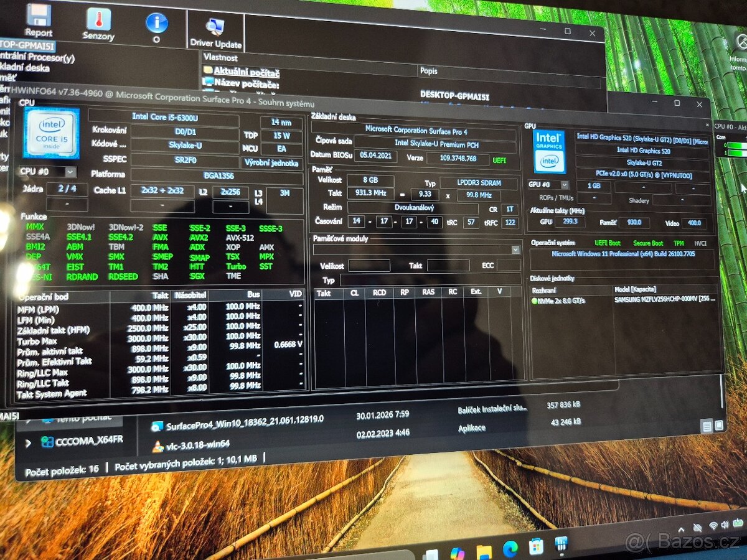747x560 pixels.
Task: Click the vlc-3.0.18-win64 cone icon
Action: tap(158, 446)
